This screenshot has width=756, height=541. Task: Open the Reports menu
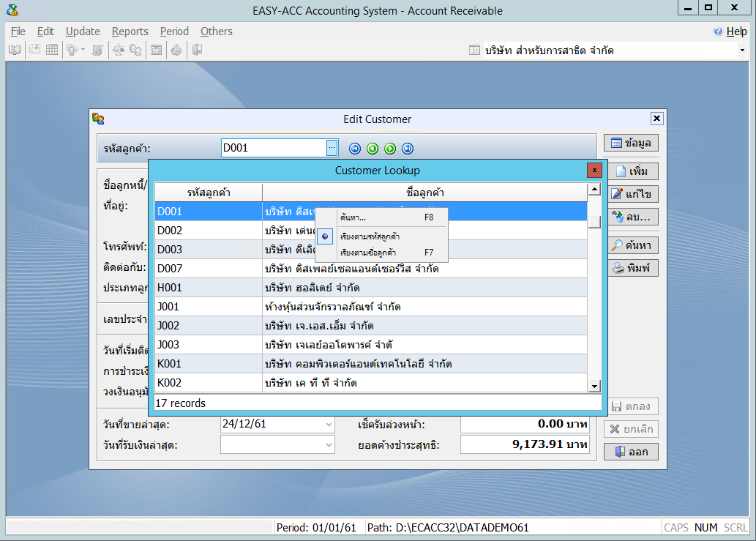point(130,31)
